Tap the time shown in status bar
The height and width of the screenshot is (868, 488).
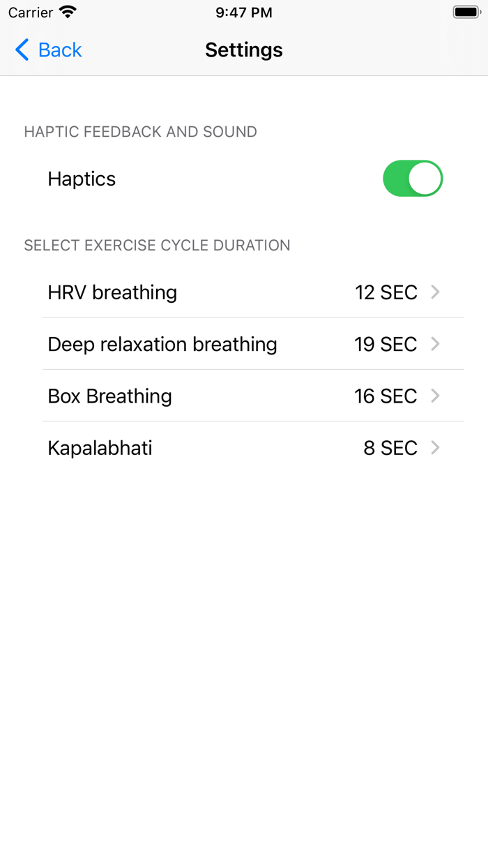coord(244,11)
